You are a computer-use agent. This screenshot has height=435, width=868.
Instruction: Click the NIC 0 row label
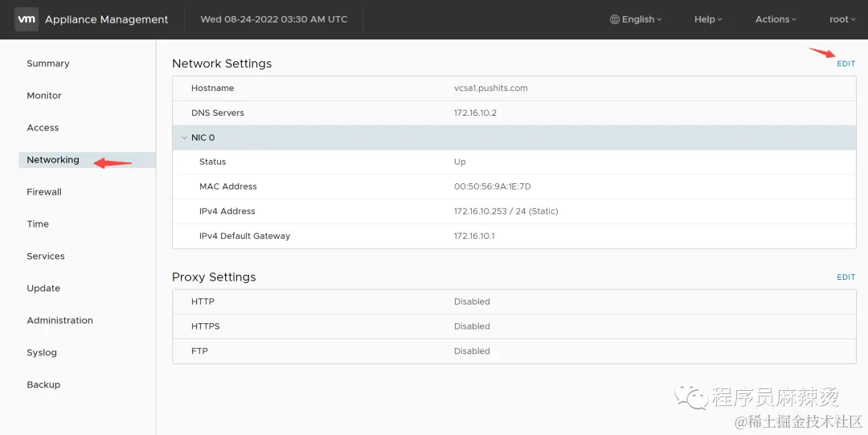(203, 137)
